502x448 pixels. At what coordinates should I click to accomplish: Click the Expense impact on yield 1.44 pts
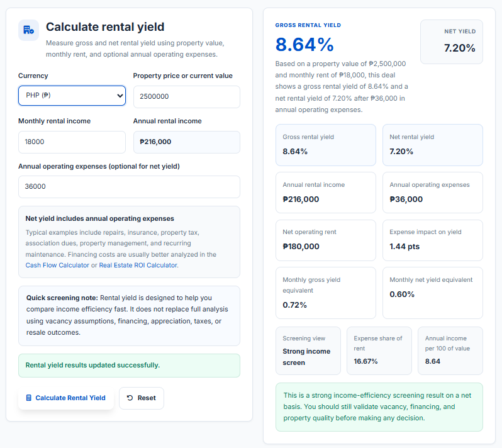coord(433,240)
